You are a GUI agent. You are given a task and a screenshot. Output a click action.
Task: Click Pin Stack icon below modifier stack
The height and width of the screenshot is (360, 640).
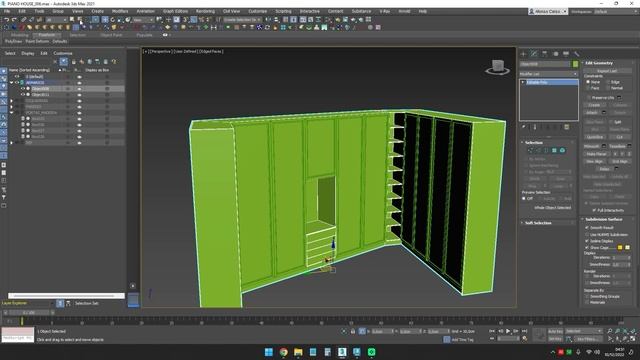(x=524, y=127)
